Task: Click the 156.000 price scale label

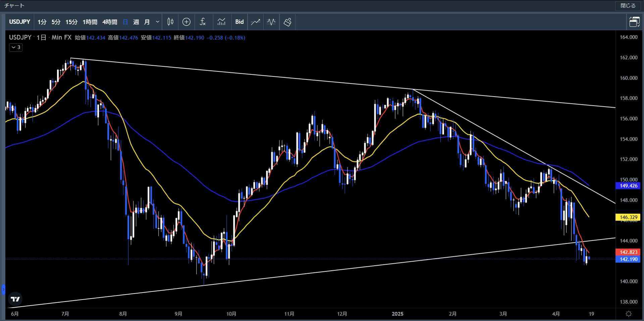Action: click(628, 119)
